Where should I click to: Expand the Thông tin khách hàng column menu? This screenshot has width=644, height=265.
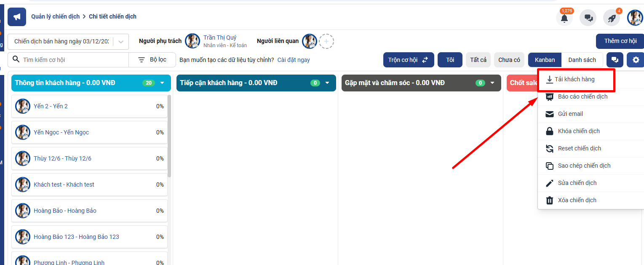tap(163, 83)
